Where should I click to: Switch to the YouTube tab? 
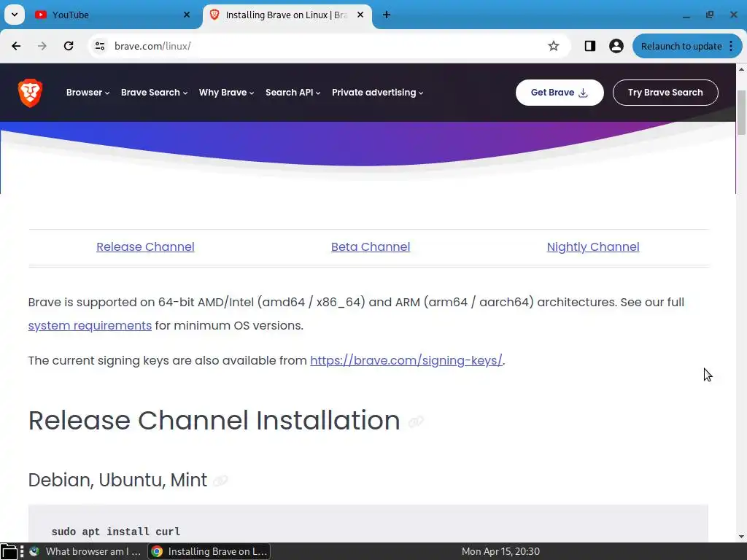112,15
